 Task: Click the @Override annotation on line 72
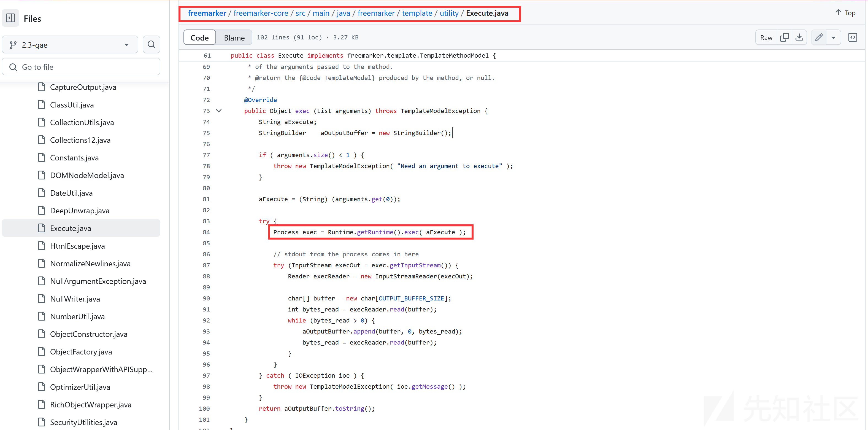(x=261, y=100)
